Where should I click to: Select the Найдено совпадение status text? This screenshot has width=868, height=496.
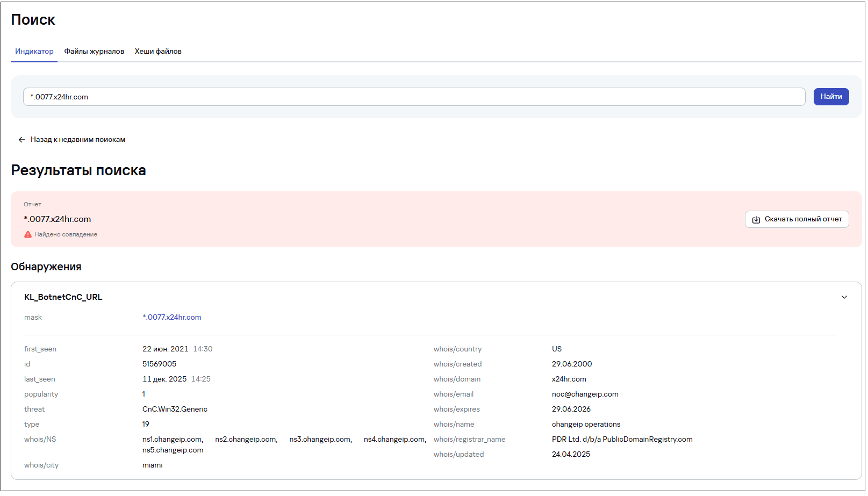click(x=66, y=235)
